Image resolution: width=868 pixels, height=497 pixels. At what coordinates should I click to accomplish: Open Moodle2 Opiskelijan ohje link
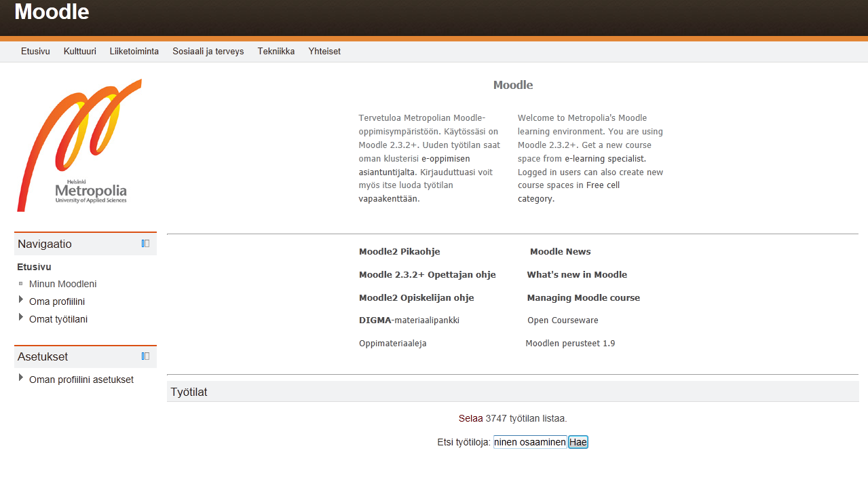click(417, 298)
